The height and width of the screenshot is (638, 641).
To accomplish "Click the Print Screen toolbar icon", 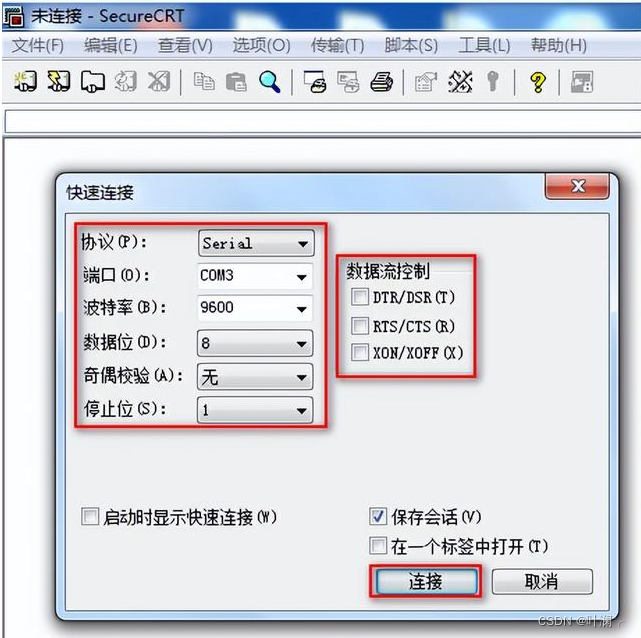I will (315, 81).
